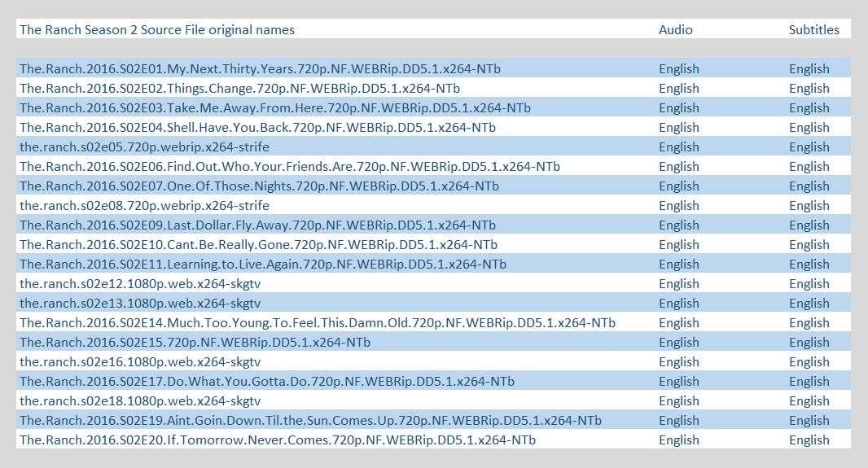Click the Subtitles value for the s02e13 row

click(809, 303)
